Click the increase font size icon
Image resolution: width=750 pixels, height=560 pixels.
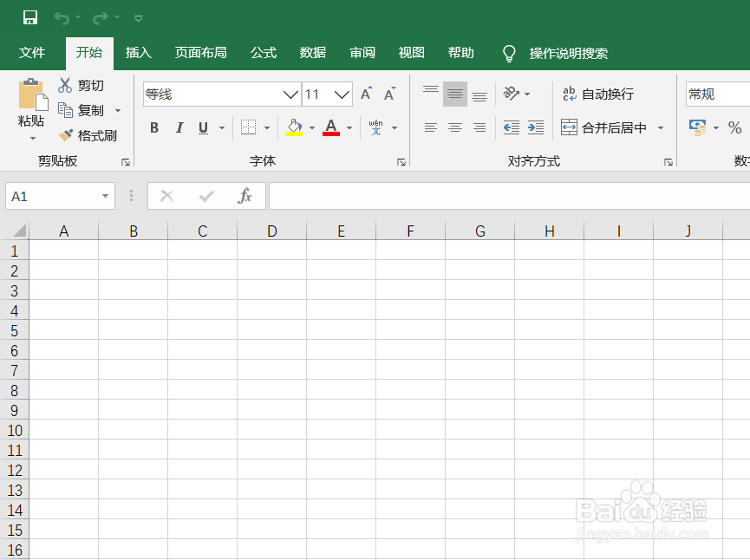[x=367, y=94]
